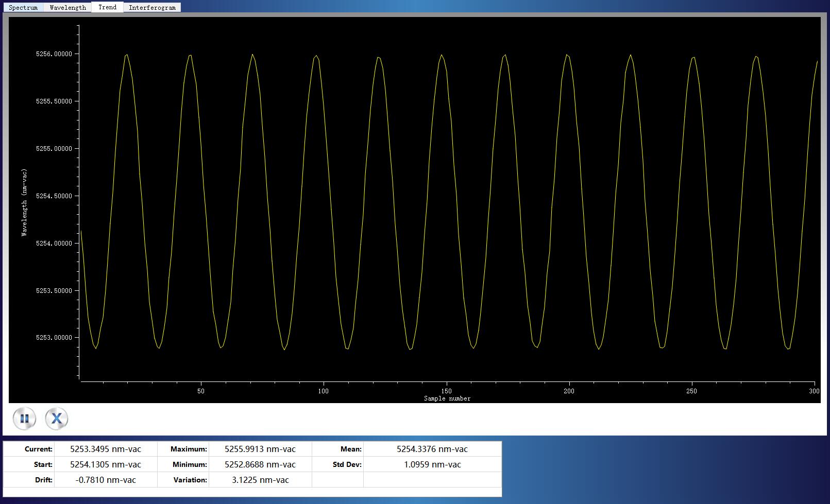Open the Wavelength tab
830x504 pixels.
click(67, 7)
